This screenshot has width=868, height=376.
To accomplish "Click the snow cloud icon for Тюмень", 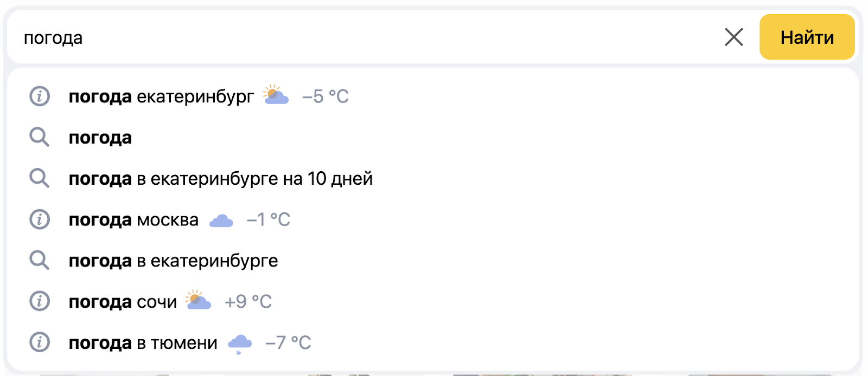I will pos(240,344).
